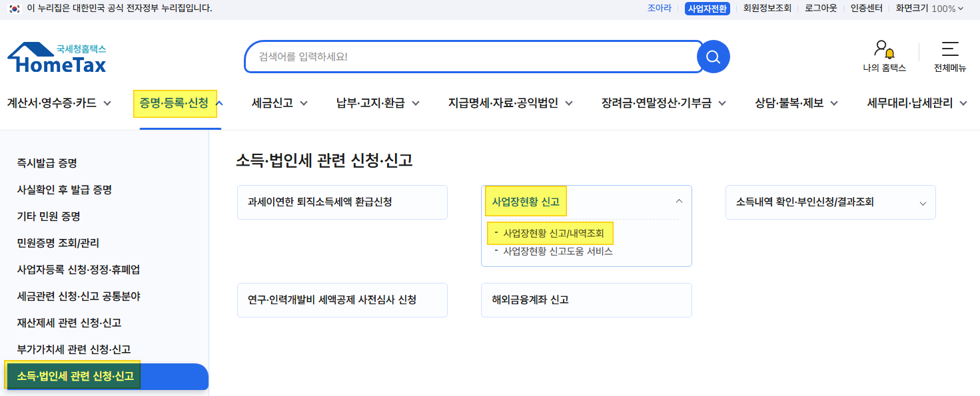Open 해외금융계좌 신고 card

click(586, 300)
